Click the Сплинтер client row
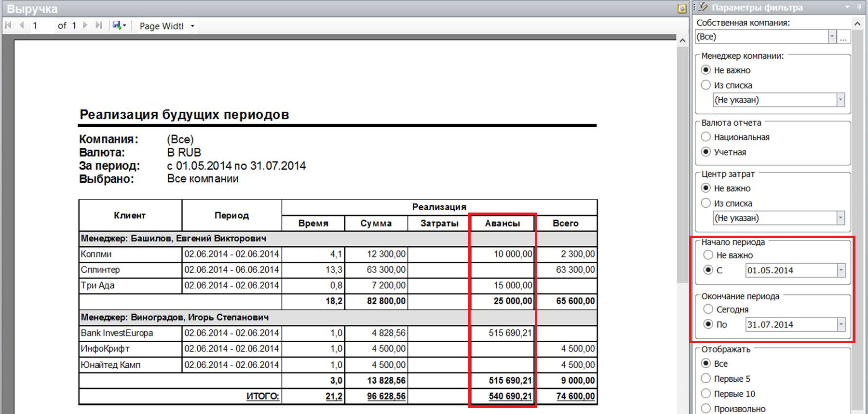The height and width of the screenshot is (414, 868). (338, 269)
